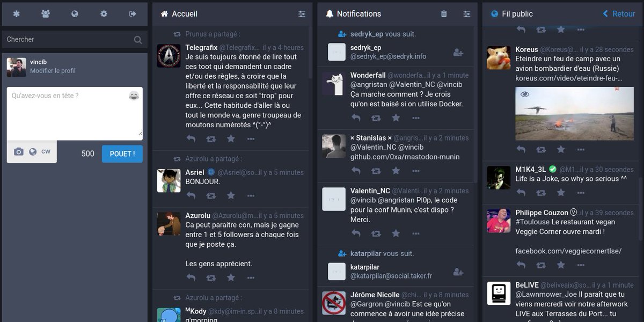Boost Philippe Couzon's toot
Viewport: 644px width, 322px height.
click(x=541, y=265)
